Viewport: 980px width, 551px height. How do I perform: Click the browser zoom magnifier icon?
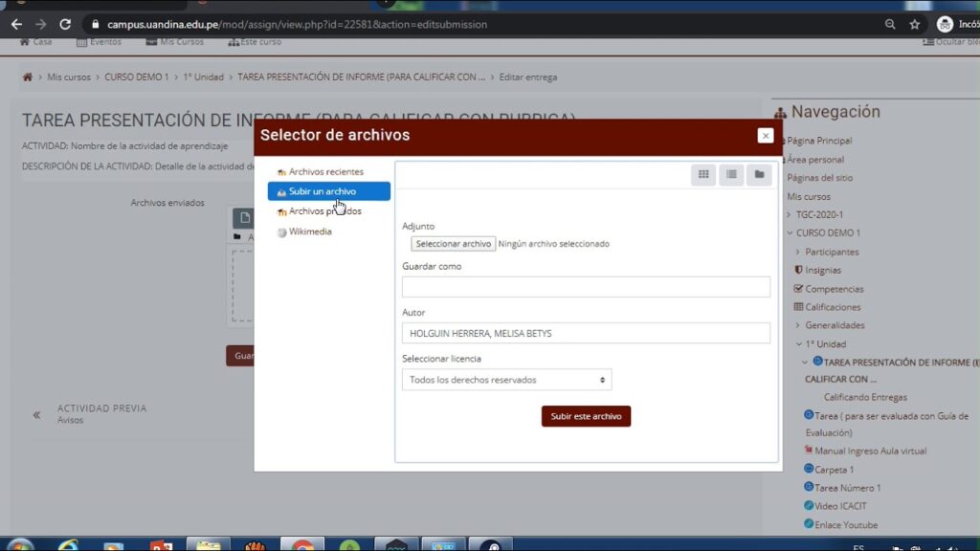890,24
